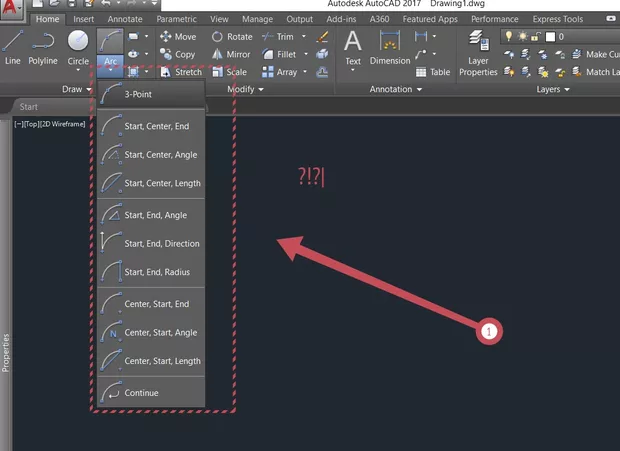620x451 pixels.
Task: Switch to the Insert ribbon tab
Action: pyautogui.click(x=84, y=19)
